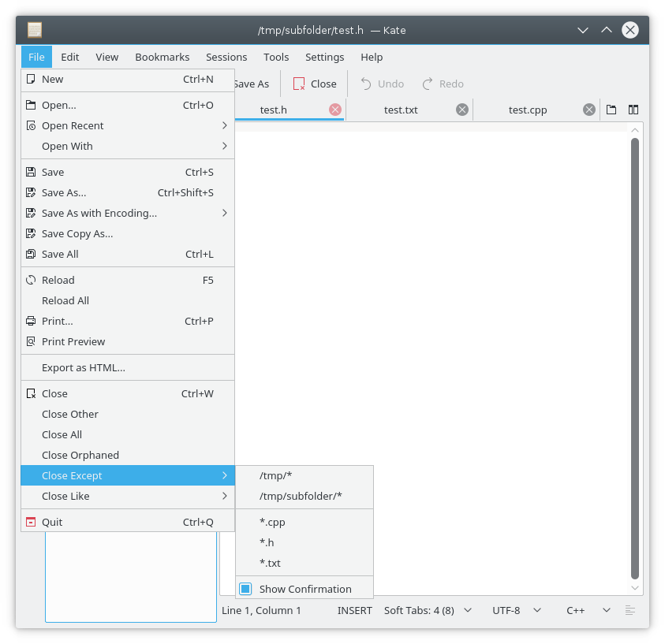Viewport: 665px width, 644px height.
Task: Click the Open folder icon in File menu
Action: tap(31, 105)
